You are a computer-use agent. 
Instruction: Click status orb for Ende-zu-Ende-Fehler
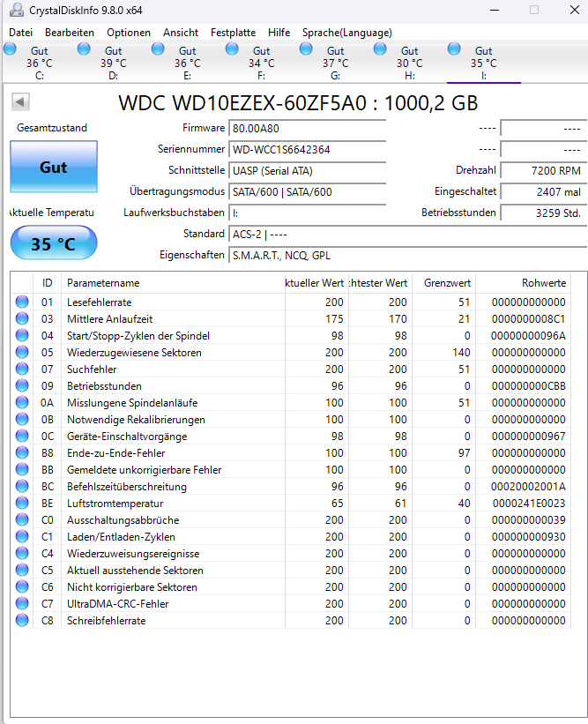(22, 452)
